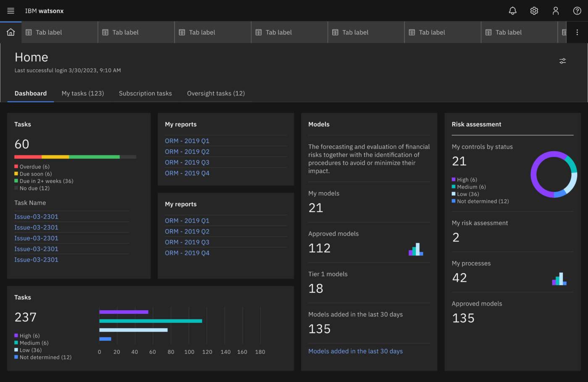
Task: Open the settings gear icon
Action: click(x=534, y=11)
